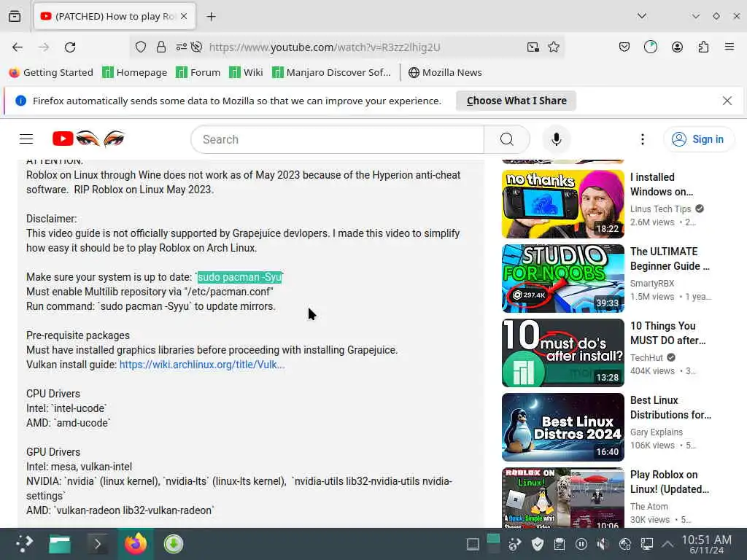Image resolution: width=747 pixels, height=560 pixels.
Task: Open the clock showing 10:51 AM
Action: coord(706,544)
